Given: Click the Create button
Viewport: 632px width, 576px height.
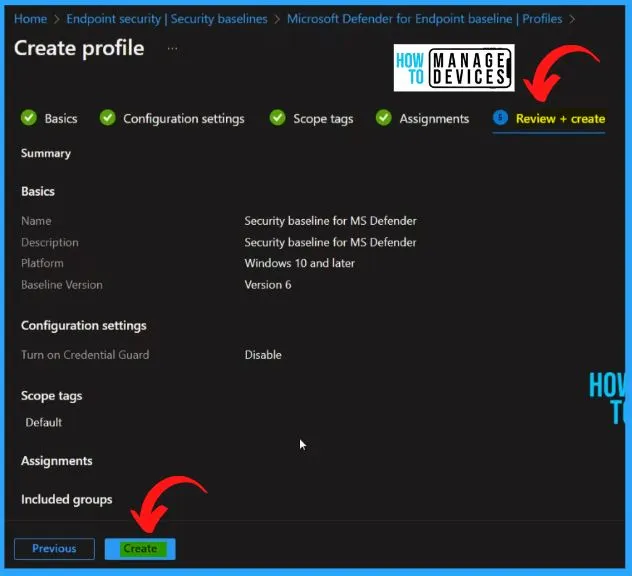Looking at the screenshot, I should point(140,549).
